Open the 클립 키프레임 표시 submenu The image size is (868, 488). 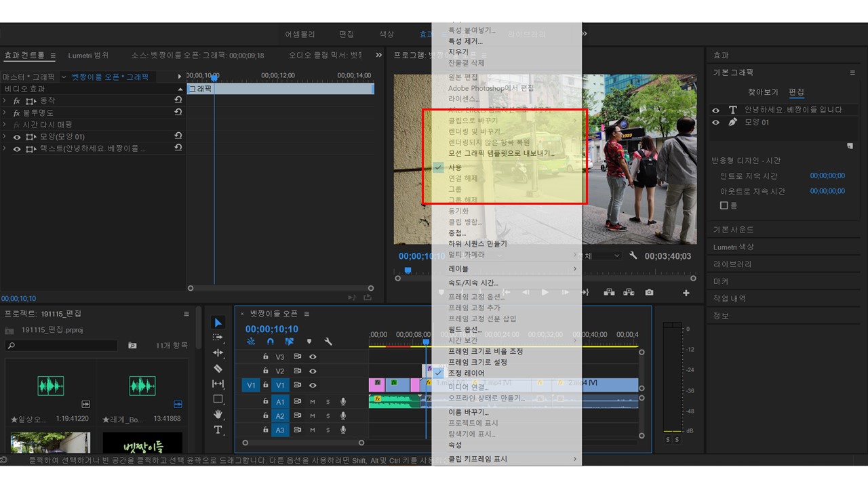click(x=507, y=459)
